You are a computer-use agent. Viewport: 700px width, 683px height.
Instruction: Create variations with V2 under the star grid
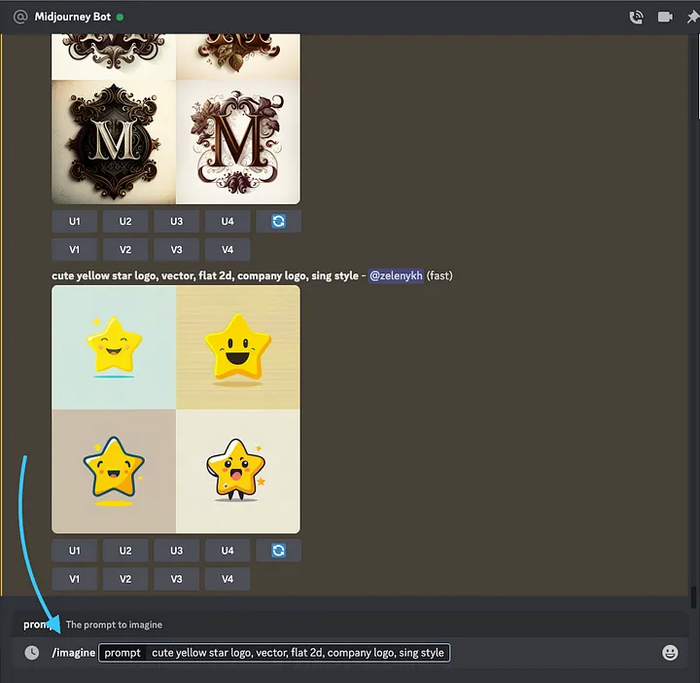point(126,578)
